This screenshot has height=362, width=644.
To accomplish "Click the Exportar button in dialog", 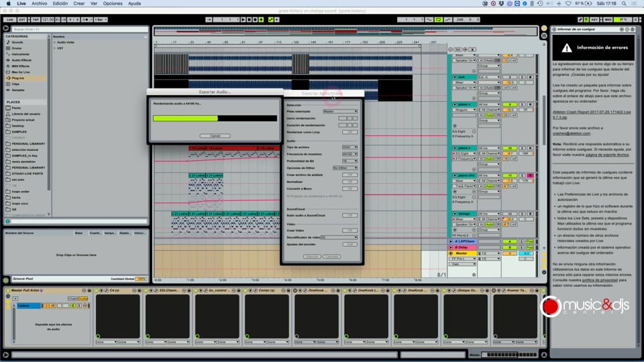I will pyautogui.click(x=312, y=257).
